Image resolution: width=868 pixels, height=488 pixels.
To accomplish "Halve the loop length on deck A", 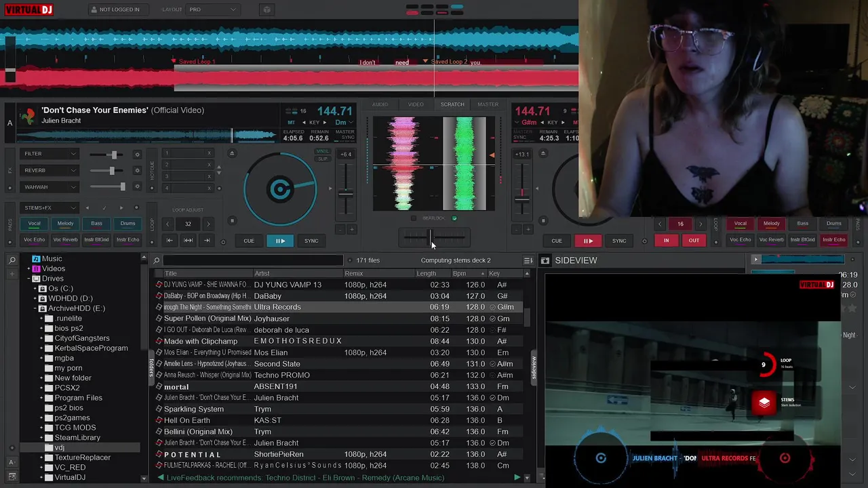I will pos(168,224).
